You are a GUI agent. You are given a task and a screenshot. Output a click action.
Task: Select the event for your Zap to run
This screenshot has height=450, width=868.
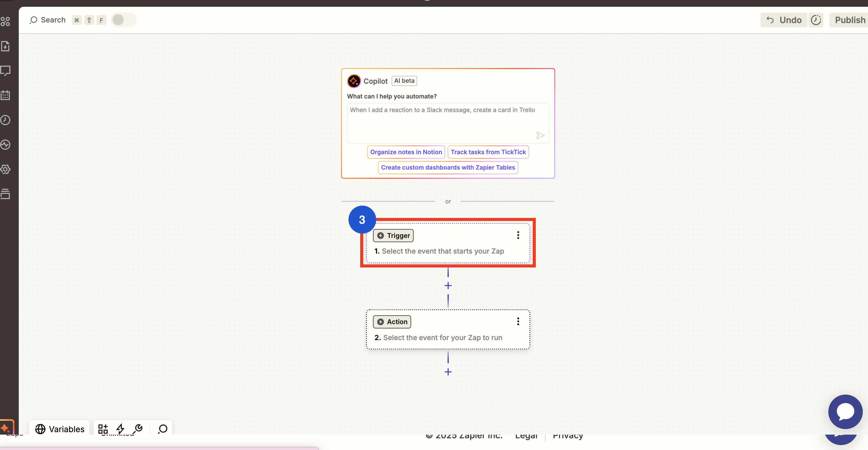coord(442,338)
